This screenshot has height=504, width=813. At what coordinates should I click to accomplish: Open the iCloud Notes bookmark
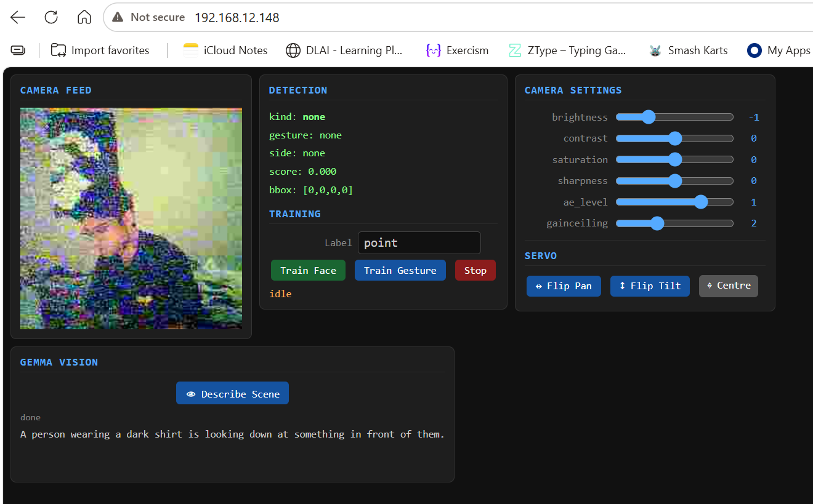[x=225, y=50]
